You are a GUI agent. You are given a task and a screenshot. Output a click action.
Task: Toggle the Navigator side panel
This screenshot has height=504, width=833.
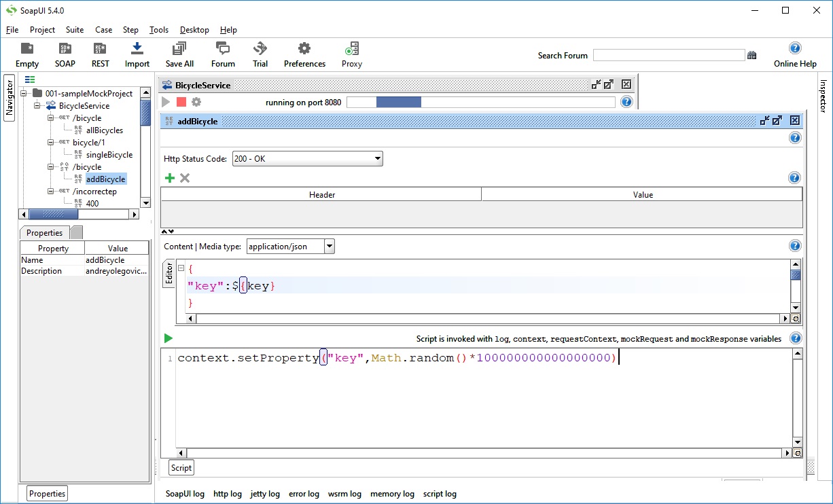[x=10, y=98]
